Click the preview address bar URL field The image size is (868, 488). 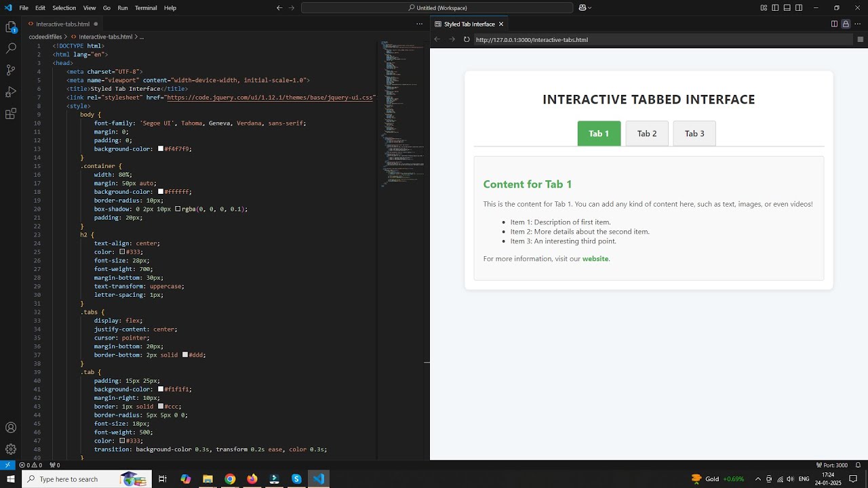pyautogui.click(x=663, y=39)
